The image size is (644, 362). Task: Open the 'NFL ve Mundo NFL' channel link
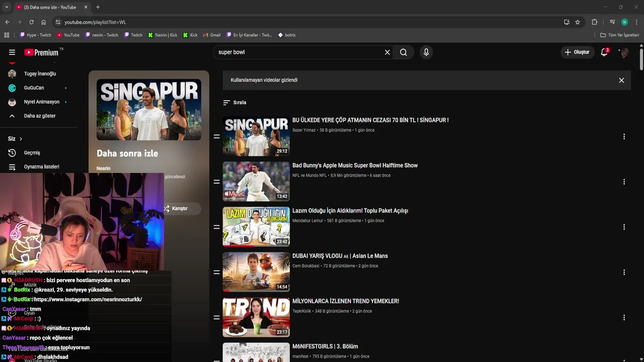[x=309, y=175]
